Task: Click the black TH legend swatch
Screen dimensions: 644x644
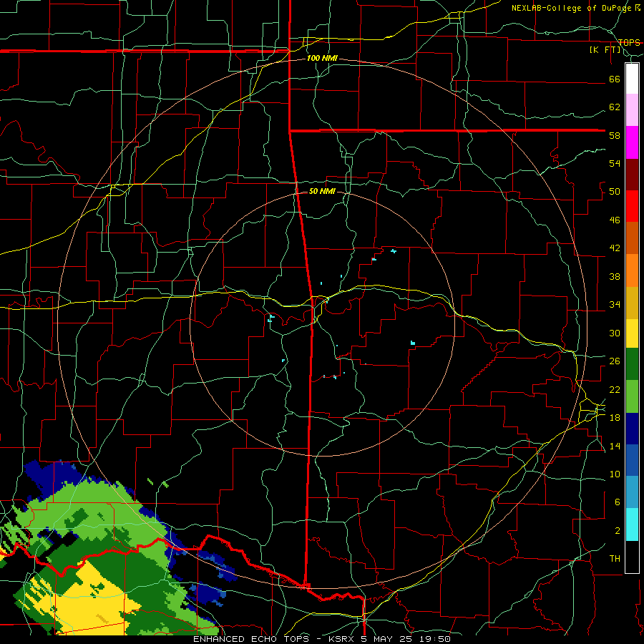Action: click(632, 557)
